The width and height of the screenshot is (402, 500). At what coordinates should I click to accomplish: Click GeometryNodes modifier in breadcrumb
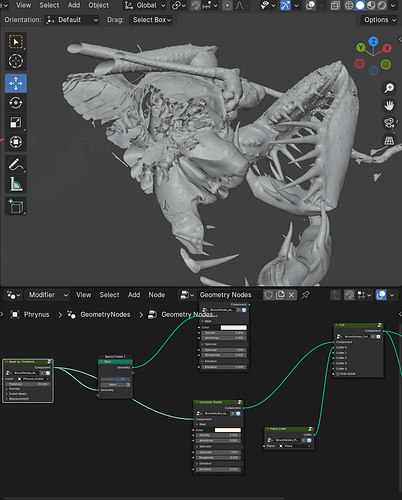click(105, 315)
